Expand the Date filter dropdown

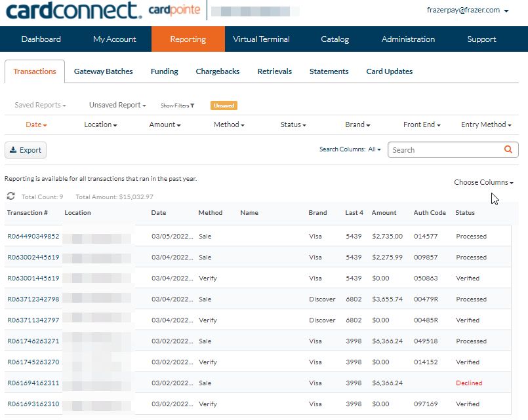coord(36,124)
